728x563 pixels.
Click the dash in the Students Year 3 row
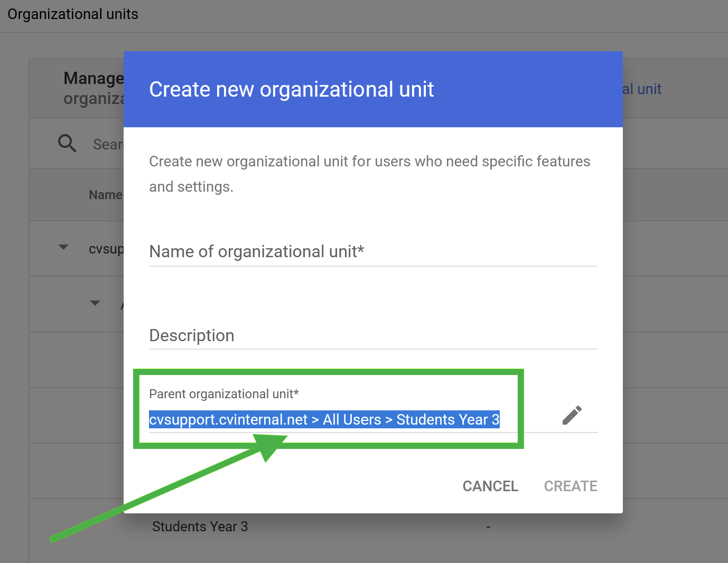coord(488,526)
